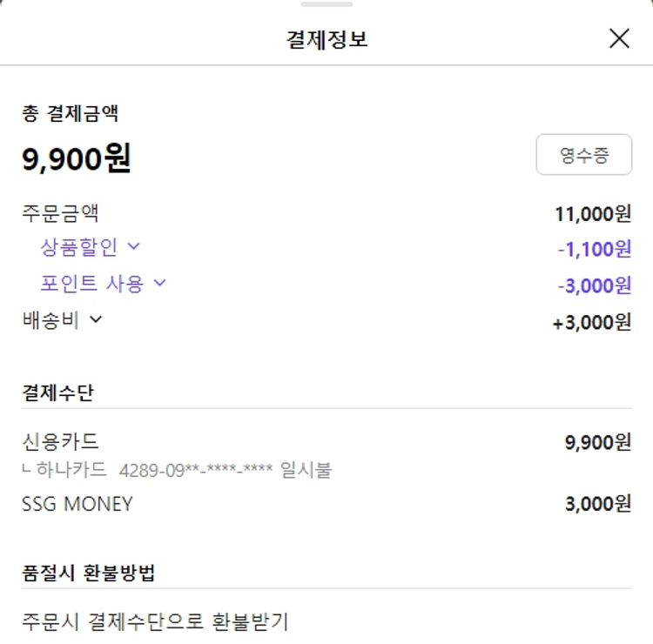The image size is (653, 644).
Task: Expand the 포인트 사용 details chevron
Action: pos(159,283)
